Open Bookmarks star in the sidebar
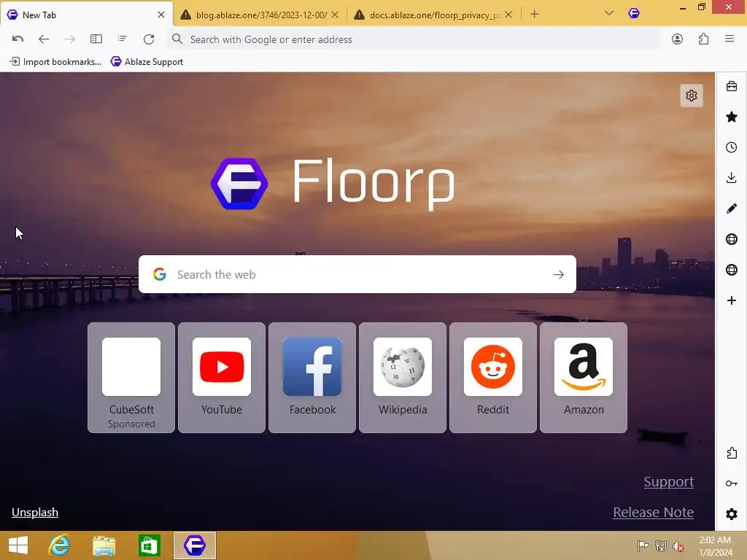Image resolution: width=747 pixels, height=560 pixels. 731,117
